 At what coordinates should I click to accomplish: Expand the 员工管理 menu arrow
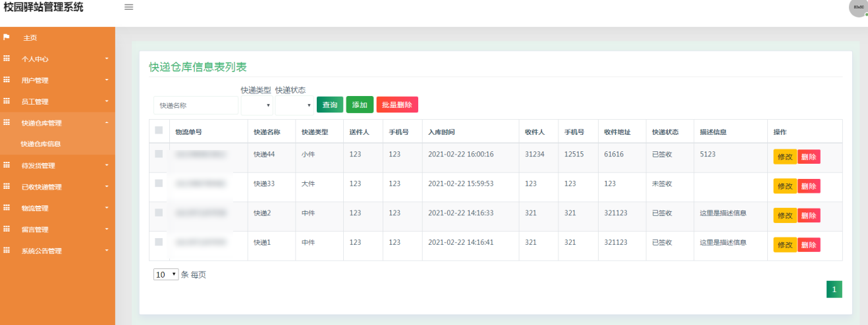point(107,101)
